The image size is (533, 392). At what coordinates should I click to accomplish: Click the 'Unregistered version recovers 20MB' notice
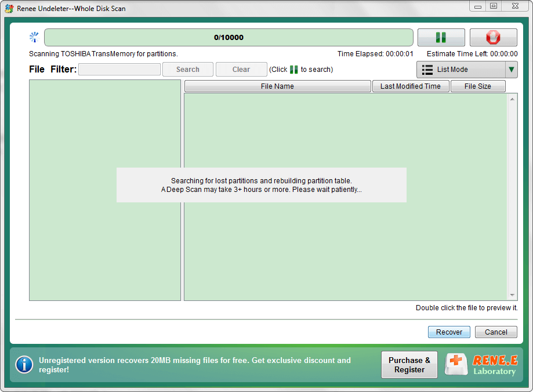pyautogui.click(x=195, y=365)
